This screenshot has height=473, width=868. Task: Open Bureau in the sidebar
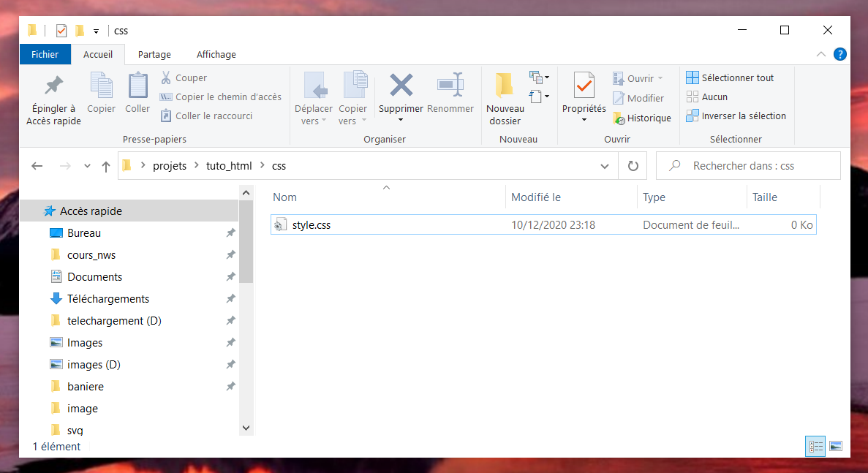click(x=84, y=233)
